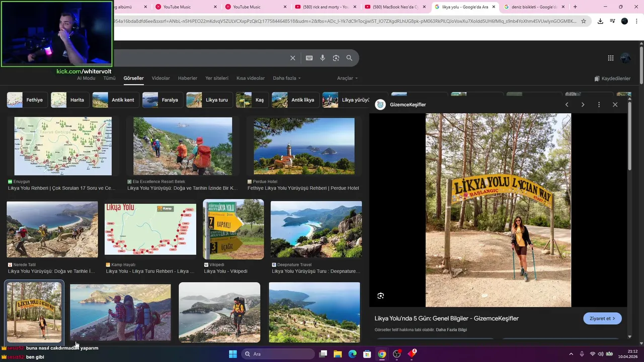Filter images by Antik likya chip
The height and width of the screenshot is (362, 644).
tap(295, 100)
